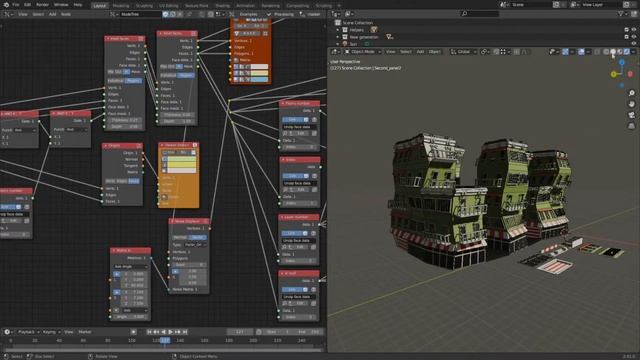Toggle auto keying record button
The width and height of the screenshot is (640, 360).
(x=133, y=332)
